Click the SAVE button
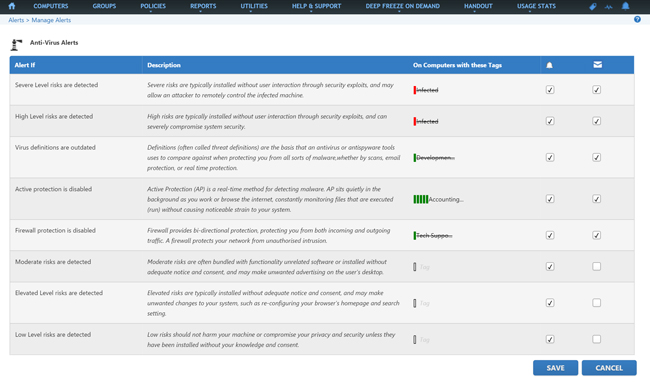 pos(555,368)
